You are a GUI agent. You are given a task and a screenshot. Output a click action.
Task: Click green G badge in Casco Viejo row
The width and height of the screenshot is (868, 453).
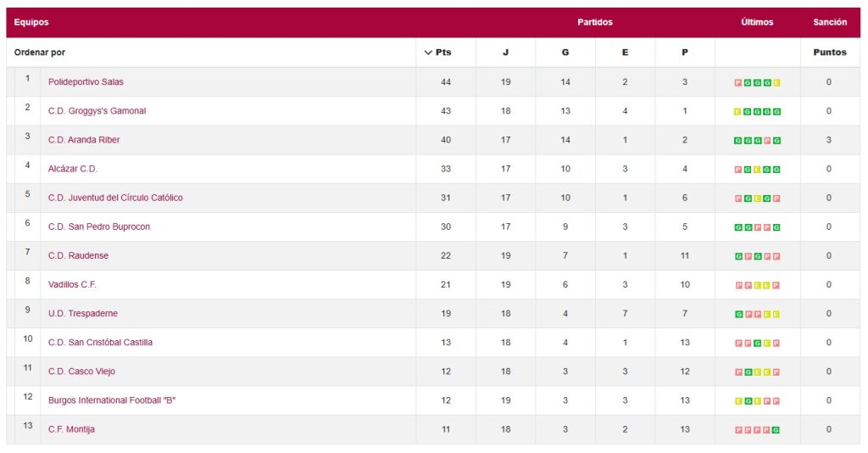[x=748, y=372]
